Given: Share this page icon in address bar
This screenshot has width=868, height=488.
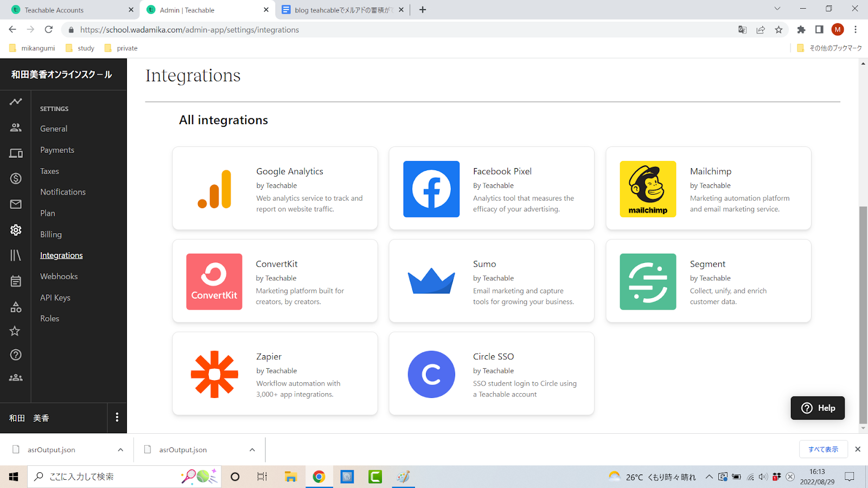Looking at the screenshot, I should click(x=761, y=30).
